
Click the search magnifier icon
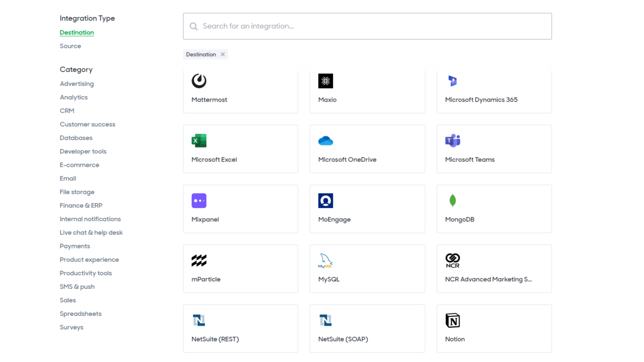click(x=193, y=26)
